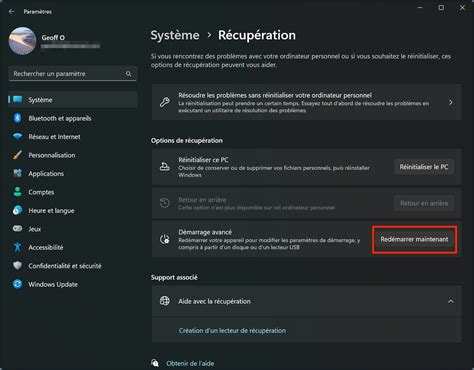Click the Paramètres window title
The width and height of the screenshot is (474, 370).
pyautogui.click(x=37, y=12)
